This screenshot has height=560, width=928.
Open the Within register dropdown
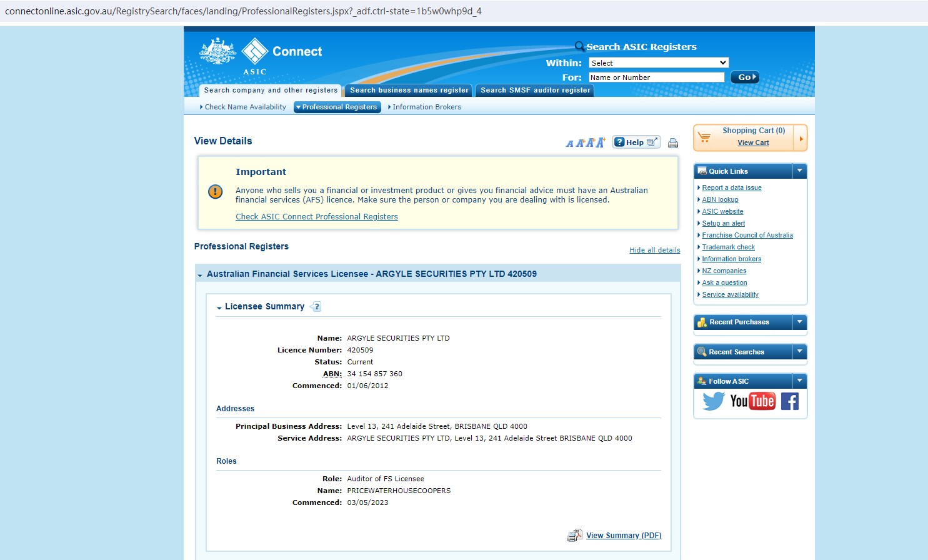659,63
